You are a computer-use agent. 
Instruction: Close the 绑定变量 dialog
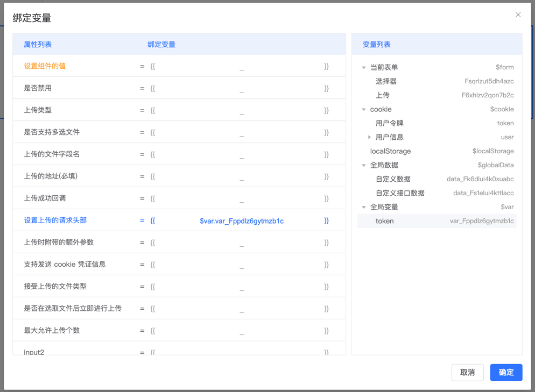518,15
